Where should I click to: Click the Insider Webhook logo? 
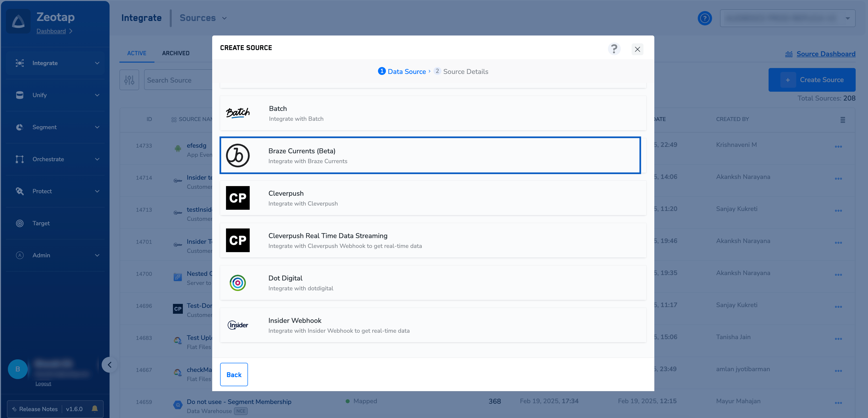point(238,325)
